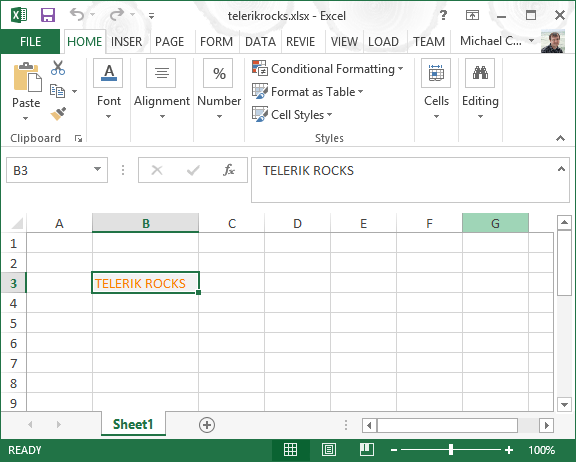Select the Format Painter brush
The height and width of the screenshot is (462, 576).
(x=58, y=114)
